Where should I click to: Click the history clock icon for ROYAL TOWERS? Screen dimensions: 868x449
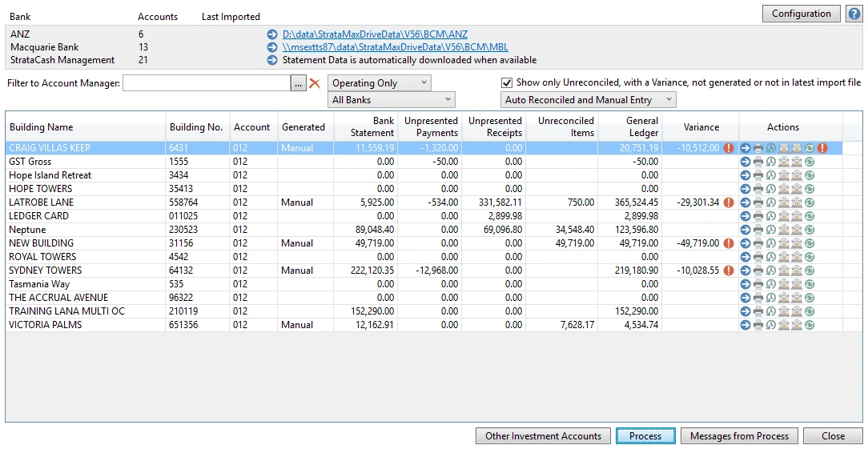pos(771,257)
